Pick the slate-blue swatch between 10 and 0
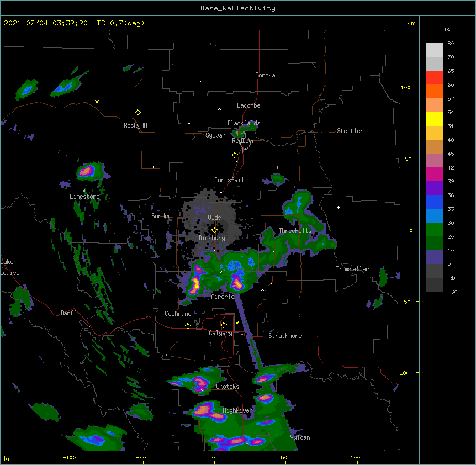This screenshot has width=476, height=465. 434,257
